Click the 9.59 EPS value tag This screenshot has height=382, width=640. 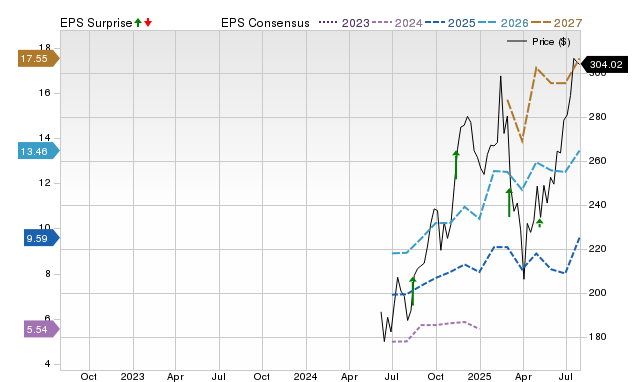(x=42, y=238)
